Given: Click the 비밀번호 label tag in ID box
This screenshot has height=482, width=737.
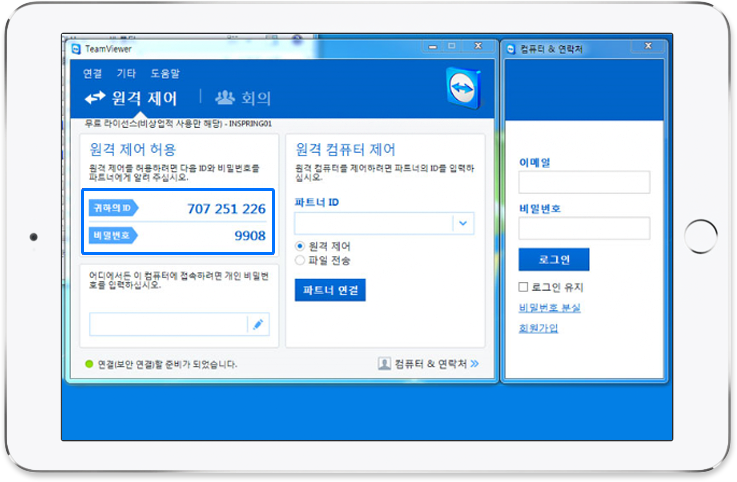Looking at the screenshot, I should point(113,235).
